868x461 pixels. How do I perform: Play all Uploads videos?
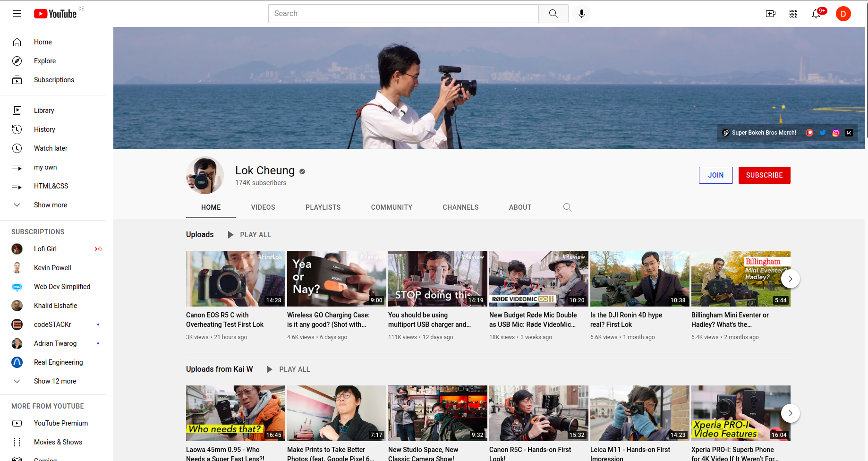249,235
